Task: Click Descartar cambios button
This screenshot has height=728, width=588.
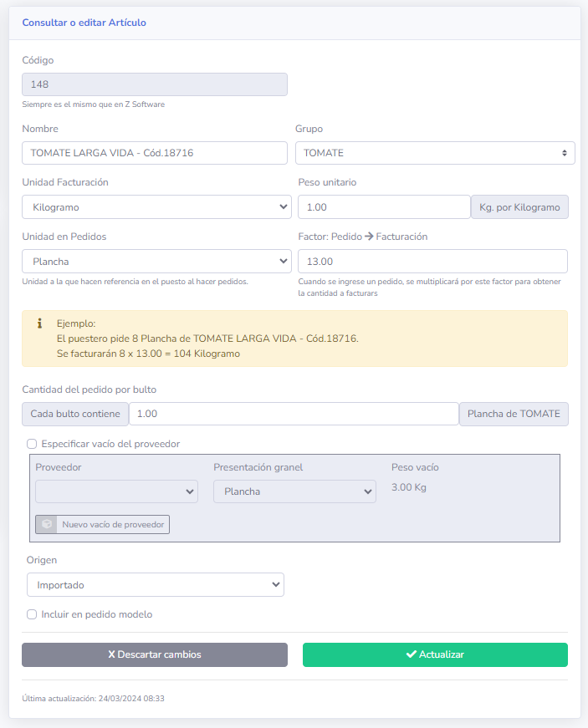Action: pos(155,654)
